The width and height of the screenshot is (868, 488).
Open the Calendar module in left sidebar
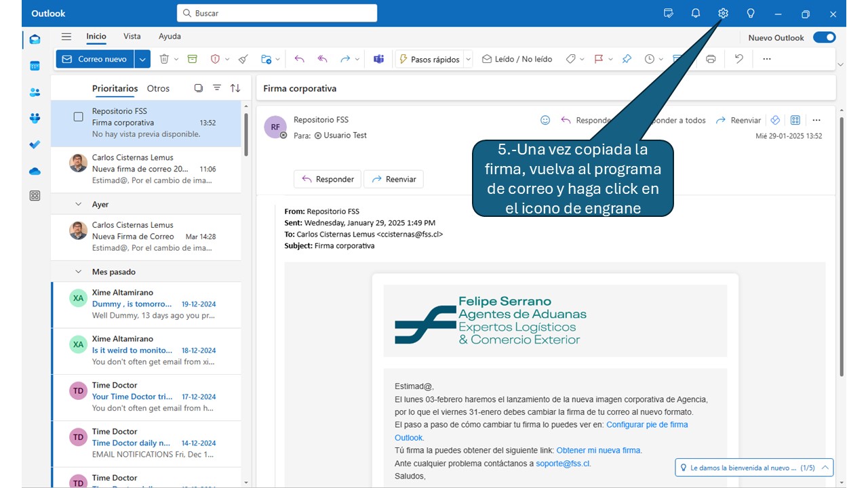[35, 66]
